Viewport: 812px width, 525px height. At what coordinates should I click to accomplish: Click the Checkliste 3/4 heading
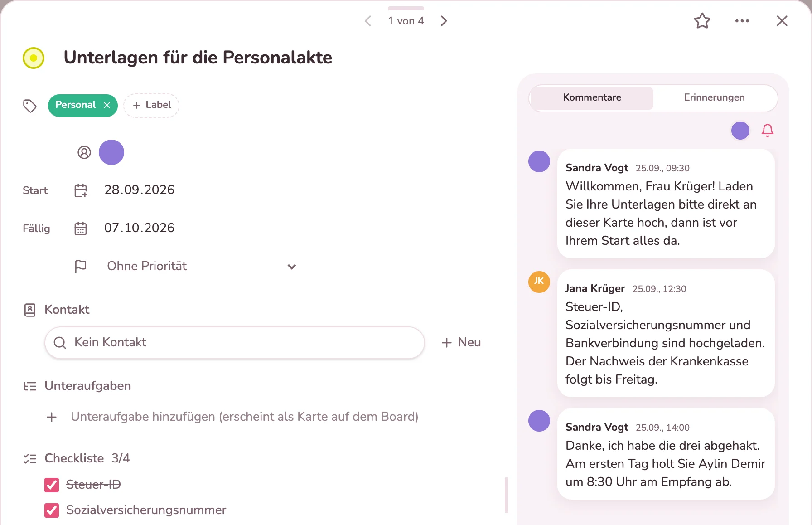click(87, 458)
